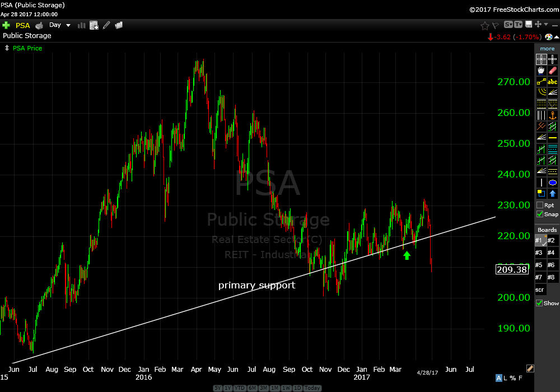This screenshot has height=392, width=560.
Task: Switch to board #5
Action: coord(540,265)
